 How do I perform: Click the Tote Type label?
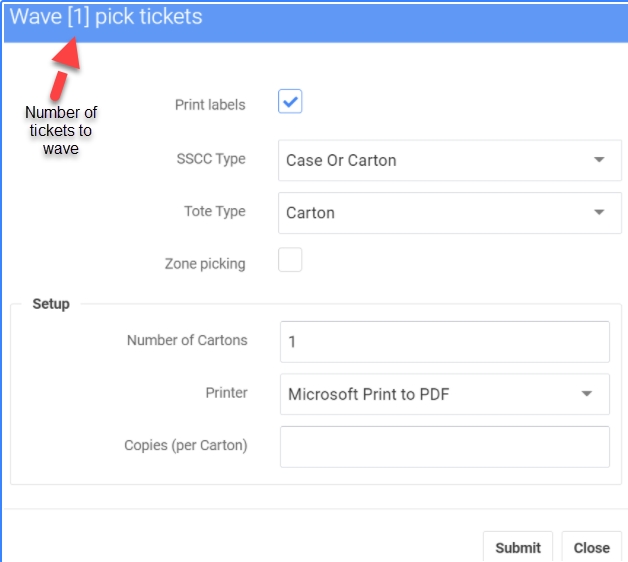pos(215,211)
